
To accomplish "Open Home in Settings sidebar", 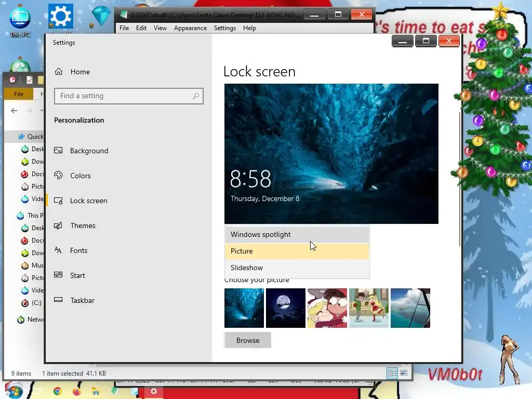I will pyautogui.click(x=72, y=72).
